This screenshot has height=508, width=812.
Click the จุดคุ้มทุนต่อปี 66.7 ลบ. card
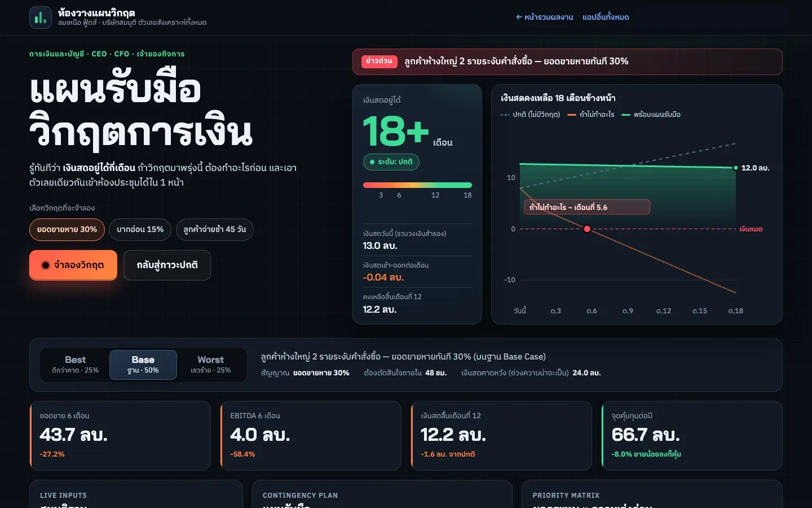click(692, 436)
